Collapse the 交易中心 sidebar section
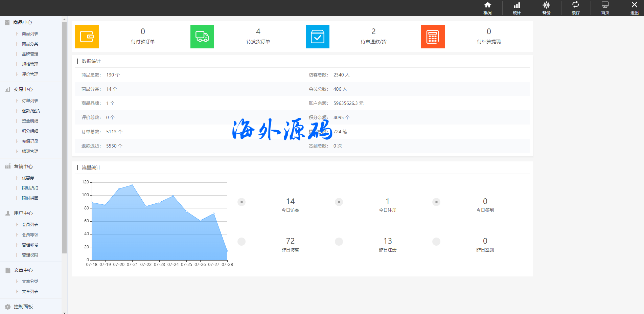The width and height of the screenshot is (644, 314). 23,89
